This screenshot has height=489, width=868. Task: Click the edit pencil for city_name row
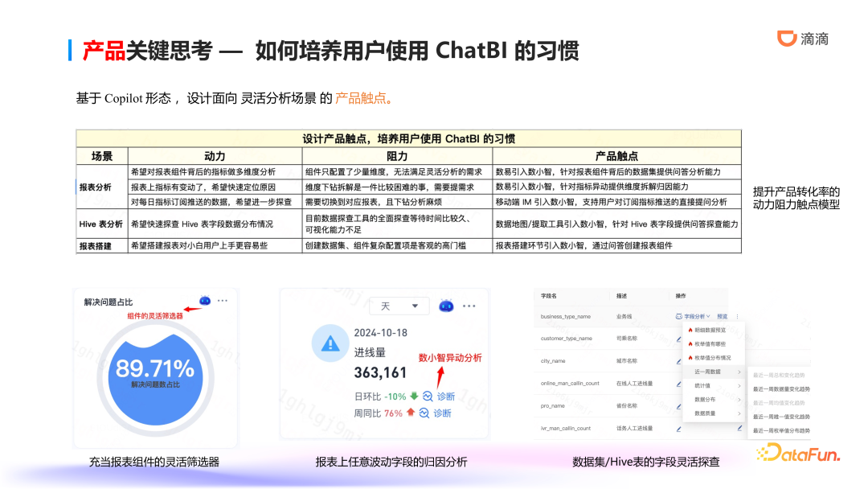(x=678, y=361)
